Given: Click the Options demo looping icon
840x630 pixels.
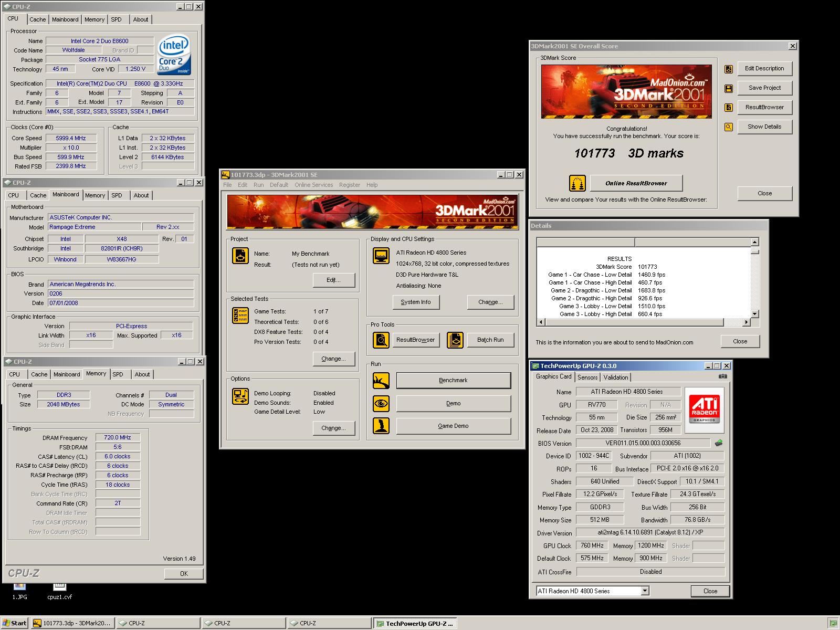Looking at the screenshot, I should click(x=240, y=396).
